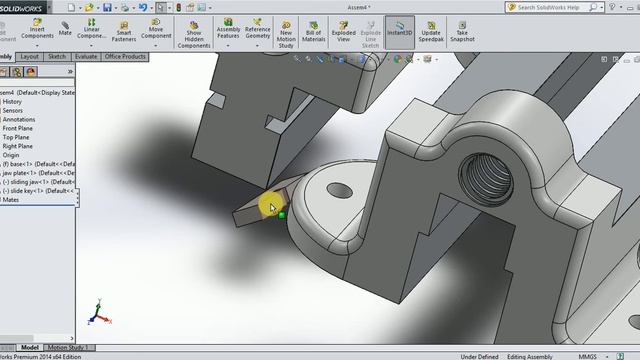
Task: Expand the Reference Geometry dropdown arrow
Action: pyautogui.click(x=257, y=46)
